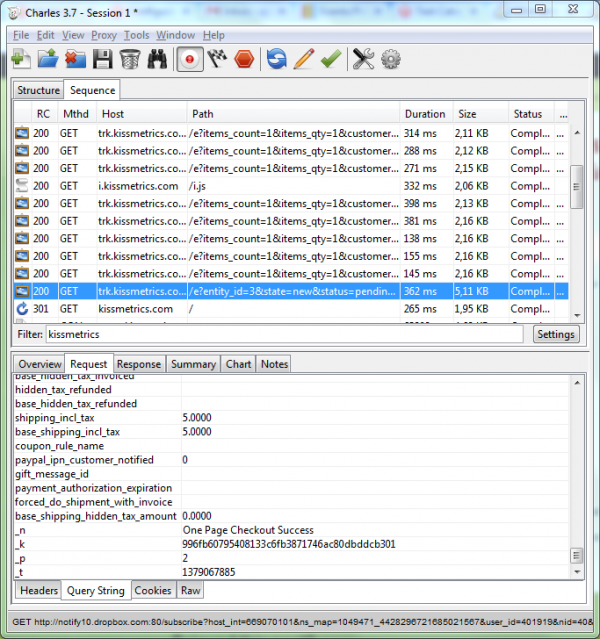The image size is (600, 639).
Task: Click the request list scrollbar up arrow
Action: [x=577, y=133]
